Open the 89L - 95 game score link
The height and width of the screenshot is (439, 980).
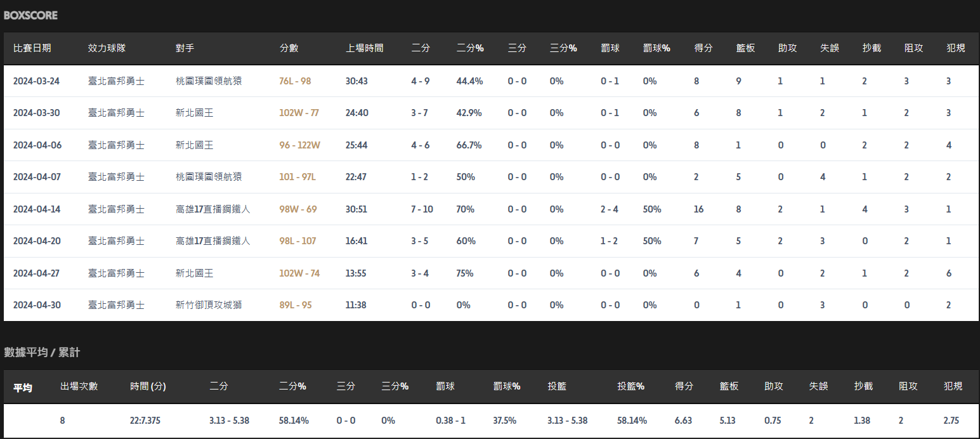[x=295, y=305]
